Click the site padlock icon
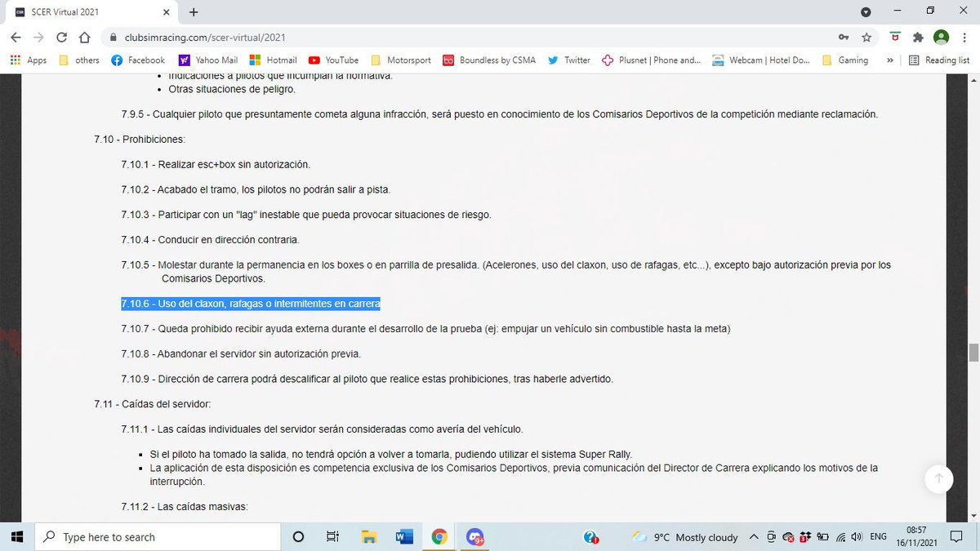 113,38
